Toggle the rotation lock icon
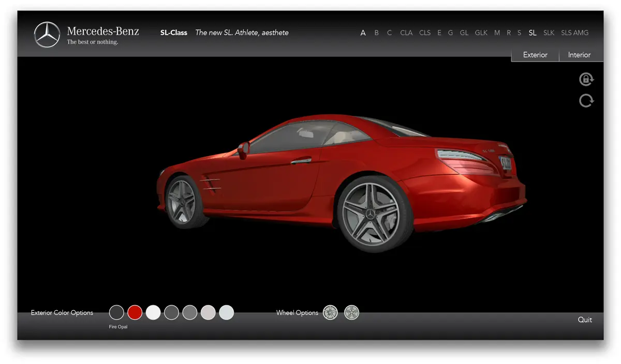 586,79
